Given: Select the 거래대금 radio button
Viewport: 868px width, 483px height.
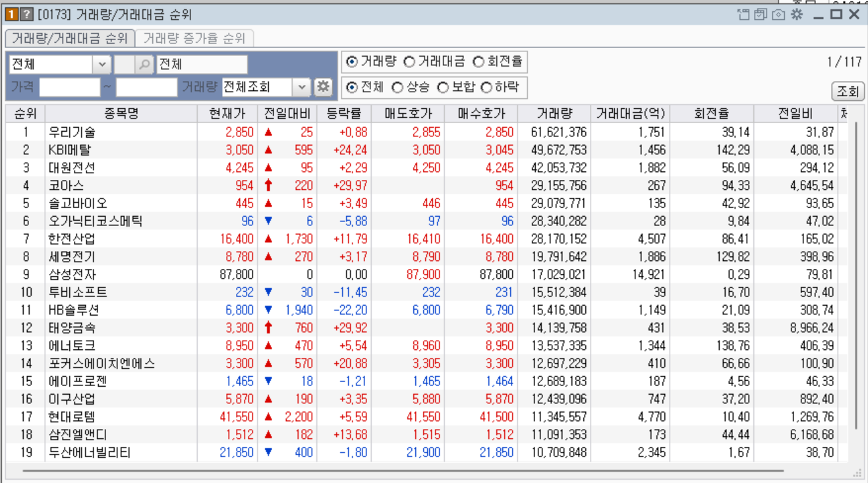Looking at the screenshot, I should (409, 62).
